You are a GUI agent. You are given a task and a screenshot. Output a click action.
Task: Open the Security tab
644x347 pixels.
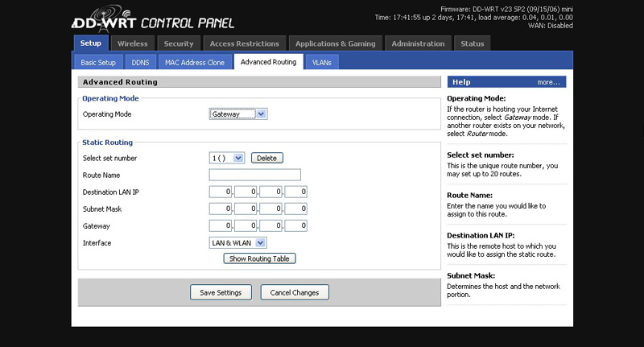tap(179, 43)
